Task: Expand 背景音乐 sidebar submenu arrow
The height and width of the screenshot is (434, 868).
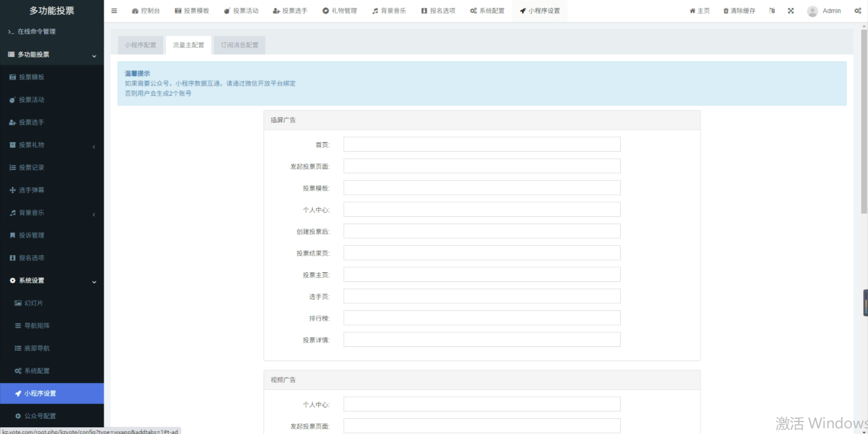Action: coord(94,214)
